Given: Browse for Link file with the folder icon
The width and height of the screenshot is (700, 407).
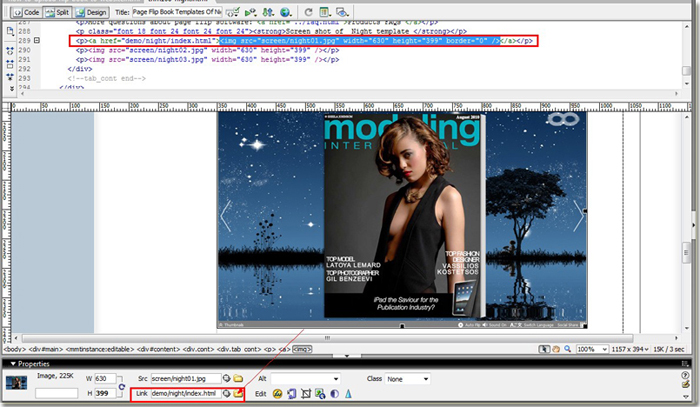Looking at the screenshot, I should [x=238, y=393].
